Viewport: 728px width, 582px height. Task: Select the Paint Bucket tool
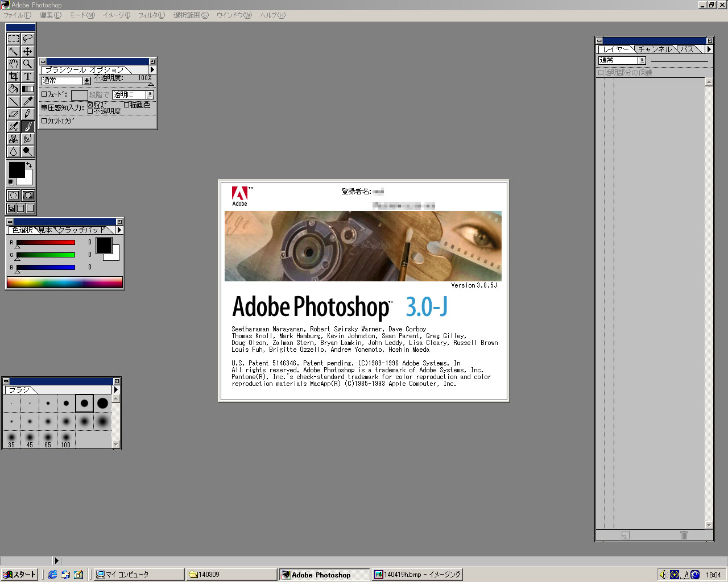(x=14, y=89)
